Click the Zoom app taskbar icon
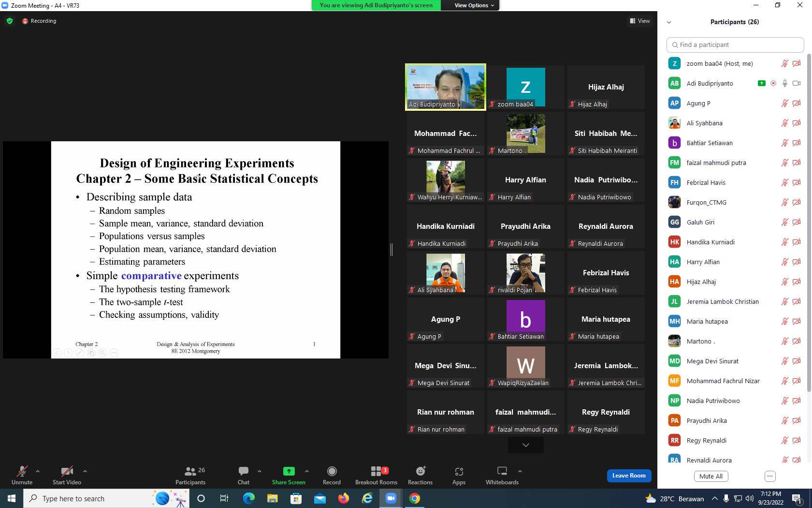 pyautogui.click(x=391, y=498)
